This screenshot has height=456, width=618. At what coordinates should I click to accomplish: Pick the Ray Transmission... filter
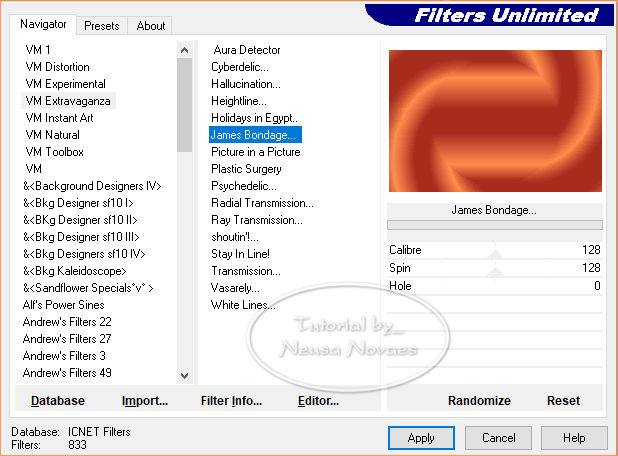(257, 220)
